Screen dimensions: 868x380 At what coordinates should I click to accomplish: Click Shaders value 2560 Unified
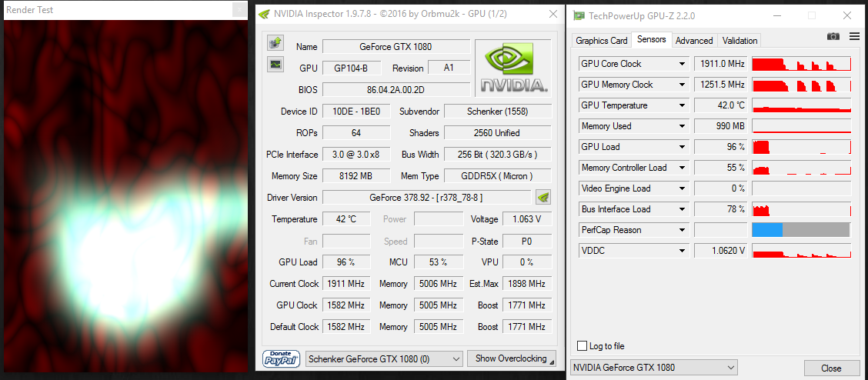click(x=498, y=133)
